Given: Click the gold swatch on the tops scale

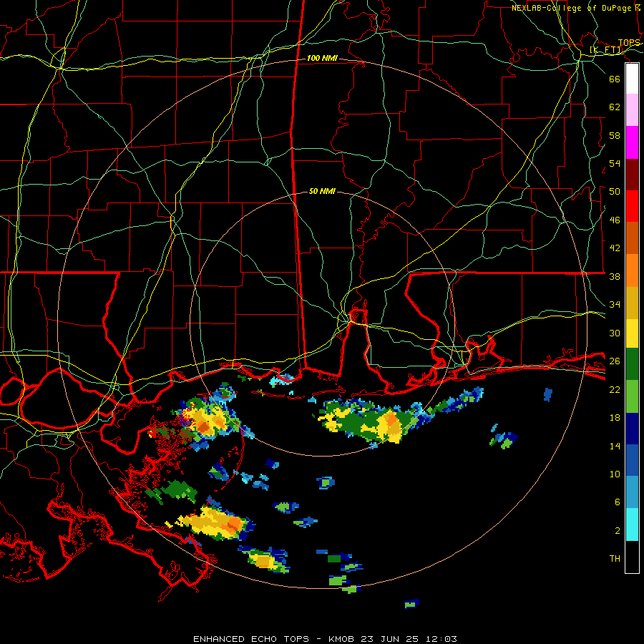Looking at the screenshot, I should [x=632, y=303].
